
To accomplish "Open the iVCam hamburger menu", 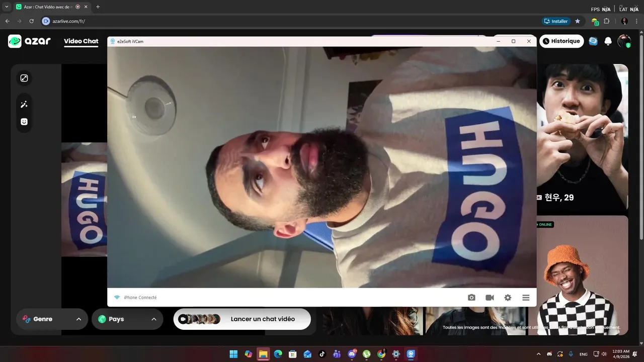I will (x=526, y=298).
